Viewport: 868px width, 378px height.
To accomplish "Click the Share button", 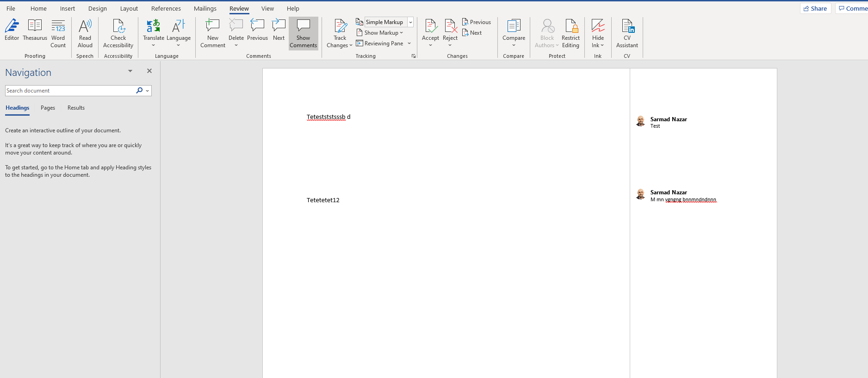I will 815,8.
